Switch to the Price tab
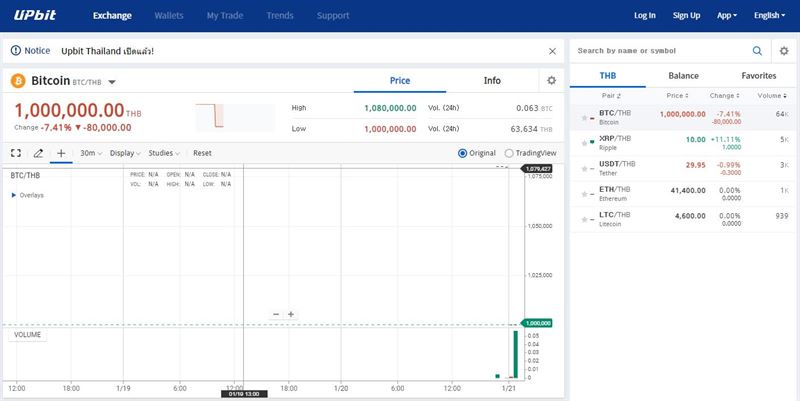 (x=400, y=81)
